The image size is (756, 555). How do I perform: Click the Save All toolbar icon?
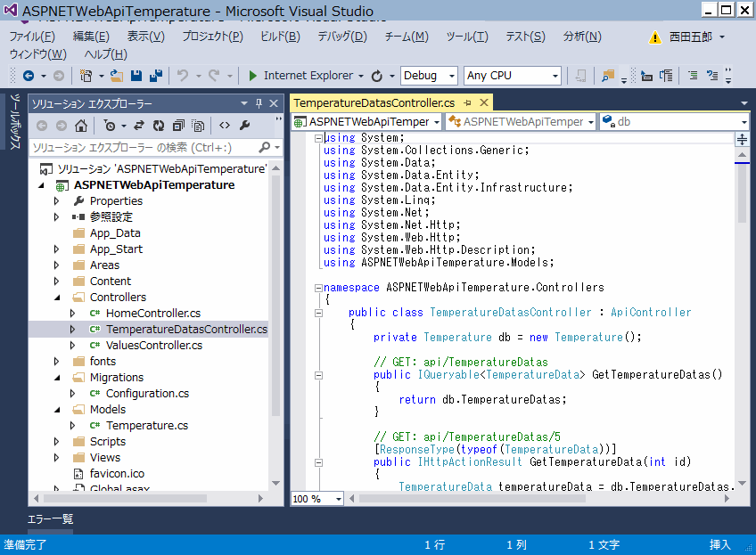click(156, 76)
